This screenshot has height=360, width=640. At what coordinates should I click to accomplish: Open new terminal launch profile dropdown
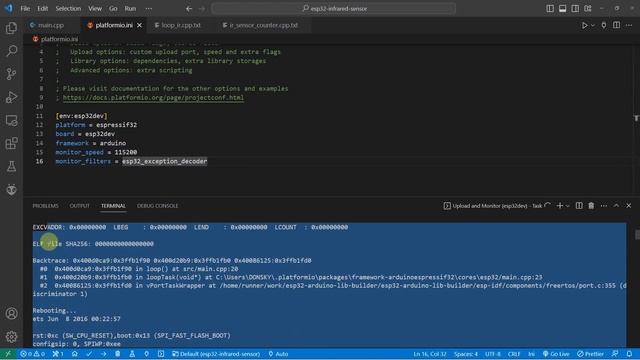[x=568, y=206]
